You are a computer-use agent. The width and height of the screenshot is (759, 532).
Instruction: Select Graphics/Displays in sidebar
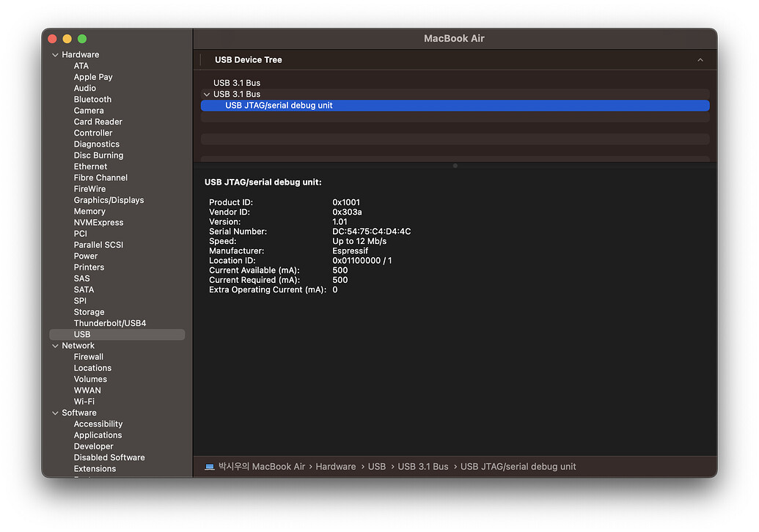(x=109, y=200)
